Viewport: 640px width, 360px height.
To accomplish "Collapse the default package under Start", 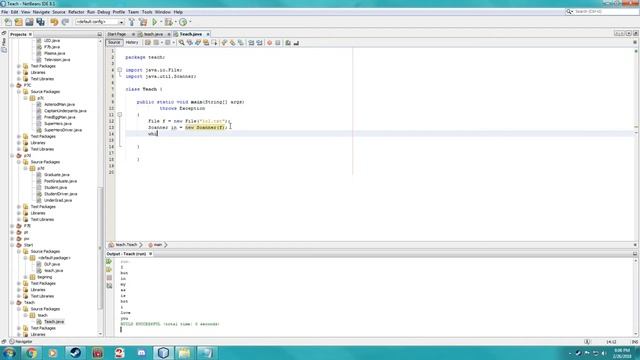I will (25, 258).
